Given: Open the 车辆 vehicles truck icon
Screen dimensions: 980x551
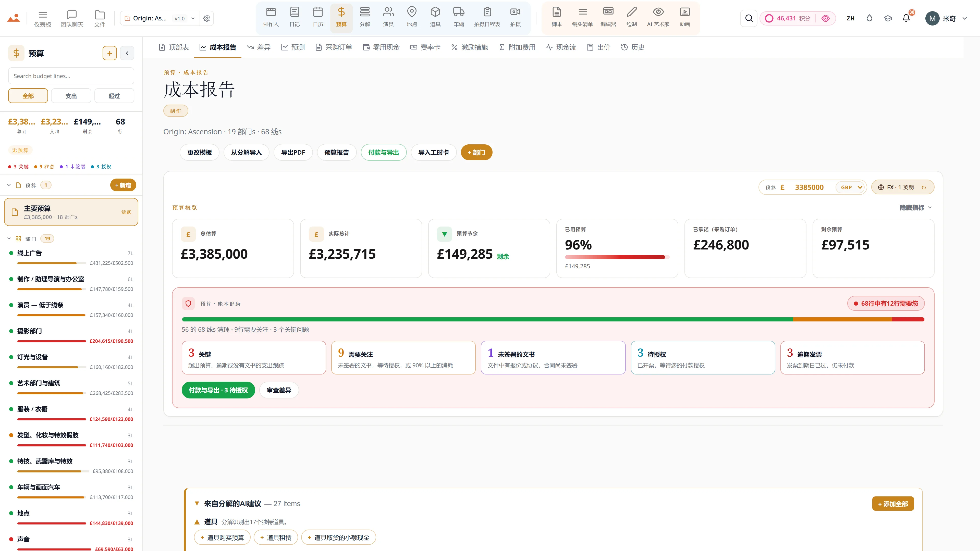Looking at the screenshot, I should tap(459, 18).
